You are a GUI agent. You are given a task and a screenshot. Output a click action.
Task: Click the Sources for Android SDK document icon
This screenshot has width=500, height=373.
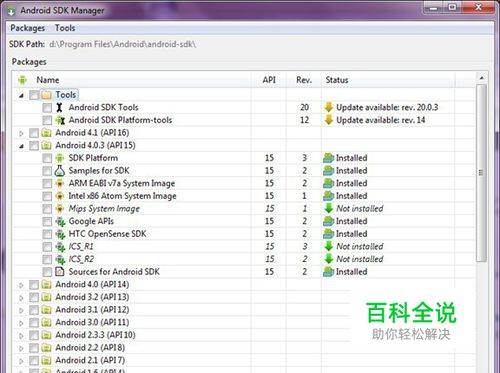coord(59,272)
